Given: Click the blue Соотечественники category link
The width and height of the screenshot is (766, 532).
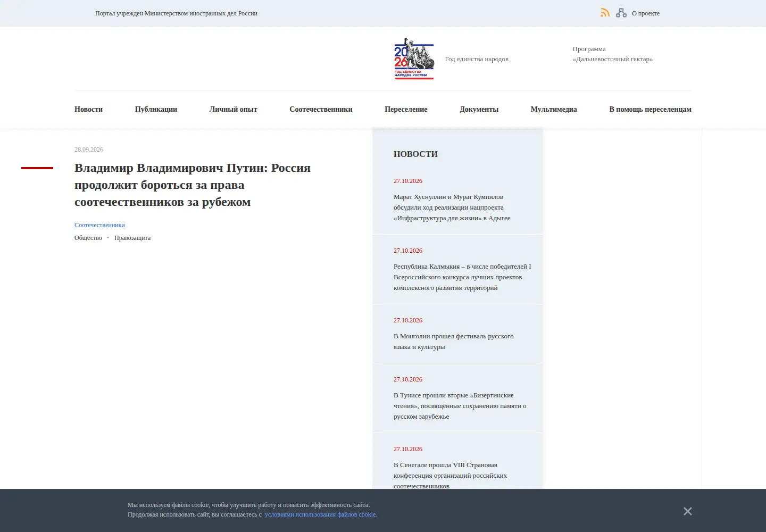Looking at the screenshot, I should pos(99,225).
